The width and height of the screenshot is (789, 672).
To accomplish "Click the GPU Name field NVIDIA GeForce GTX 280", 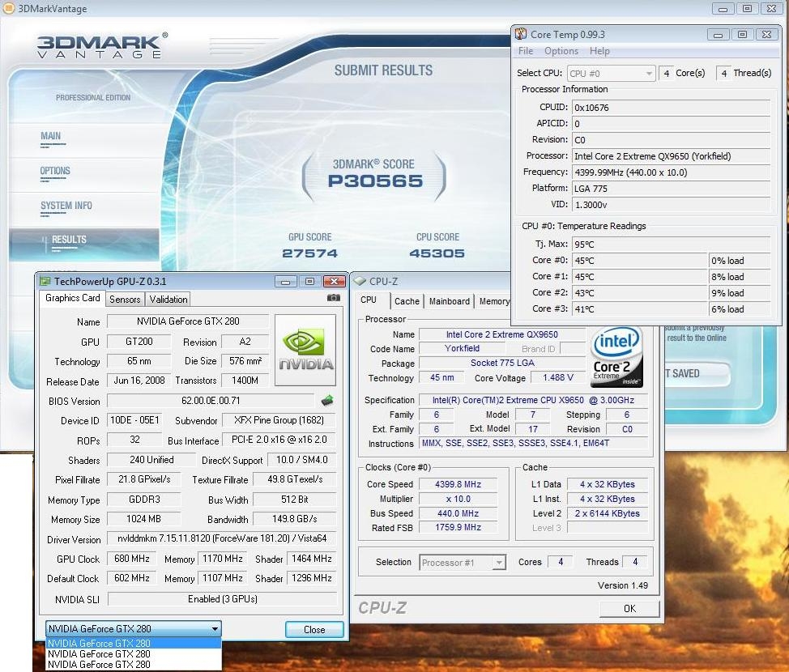I will 188,321.
